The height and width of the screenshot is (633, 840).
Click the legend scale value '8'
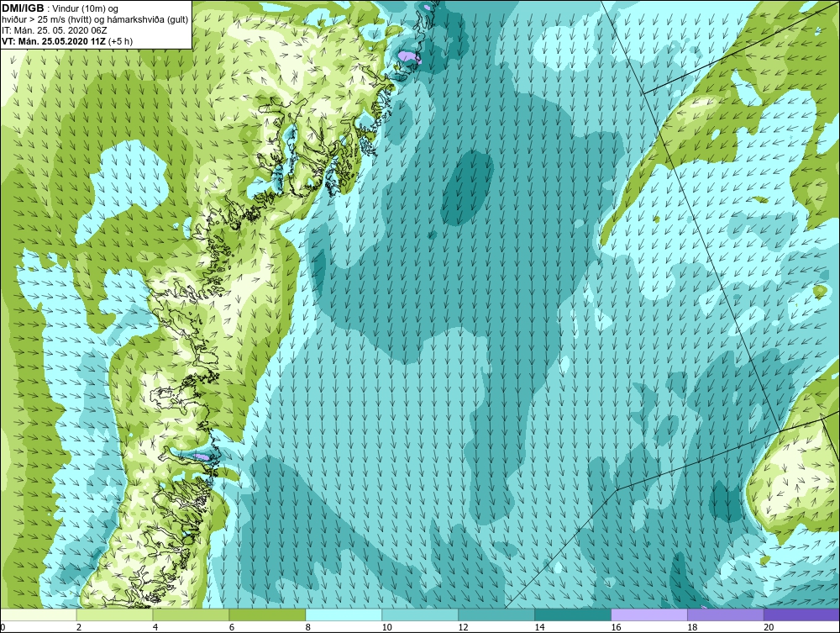point(308,627)
